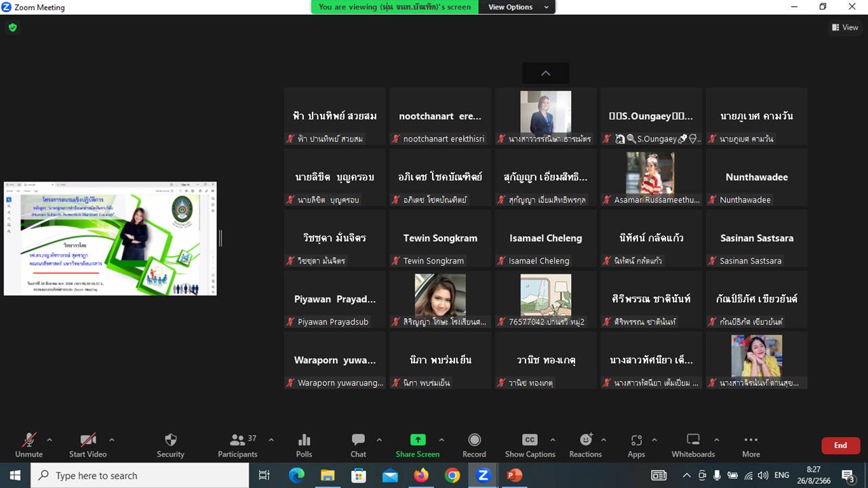Open the Whiteboards tool

tap(693, 445)
